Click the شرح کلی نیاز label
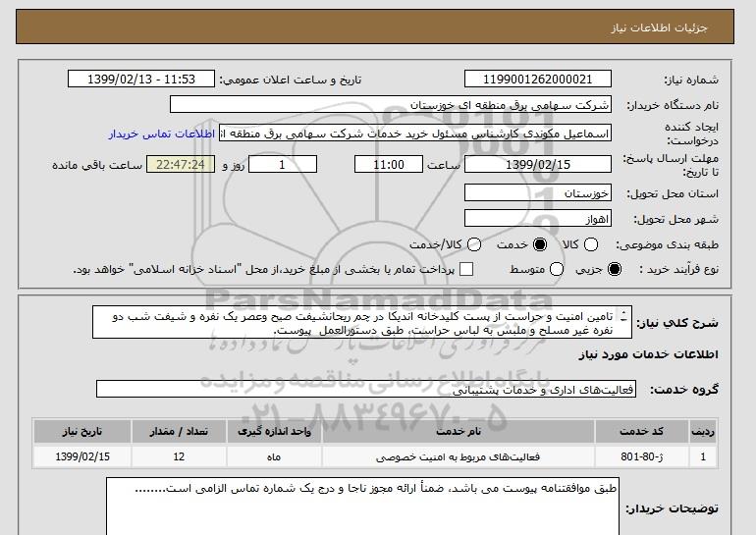The height and width of the screenshot is (535, 756). point(677,323)
